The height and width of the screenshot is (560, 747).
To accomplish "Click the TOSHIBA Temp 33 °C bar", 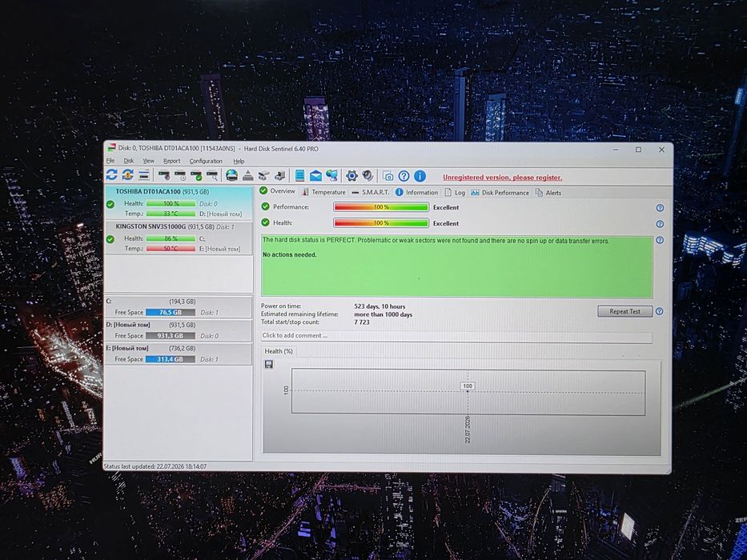I will 171,214.
